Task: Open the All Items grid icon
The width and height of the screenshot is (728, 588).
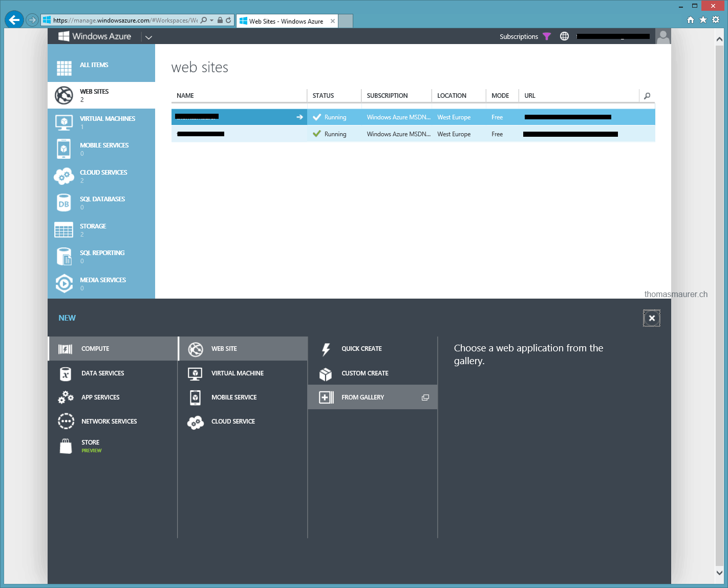Action: 64,68
